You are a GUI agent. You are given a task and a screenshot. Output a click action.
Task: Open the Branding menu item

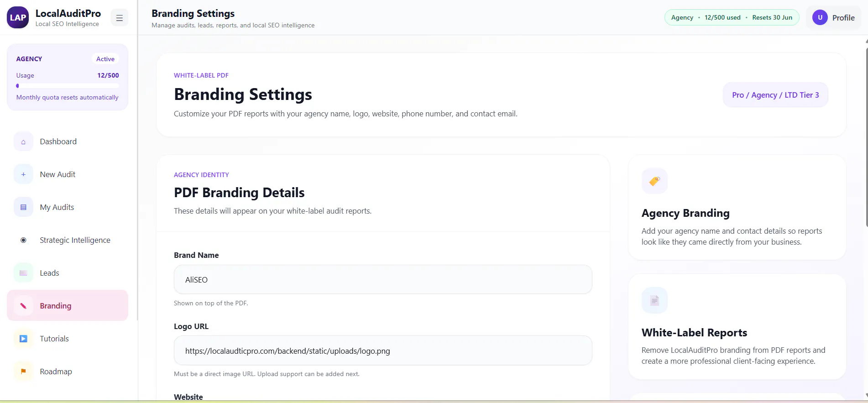point(68,305)
